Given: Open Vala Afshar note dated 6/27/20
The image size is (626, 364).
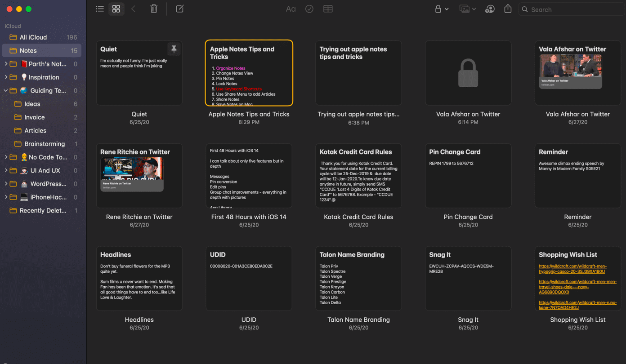Looking at the screenshot, I should [578, 73].
